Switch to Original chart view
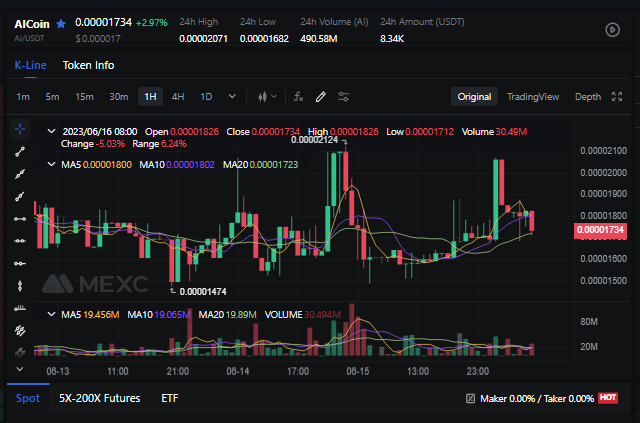The image size is (640, 423). pyautogui.click(x=474, y=97)
